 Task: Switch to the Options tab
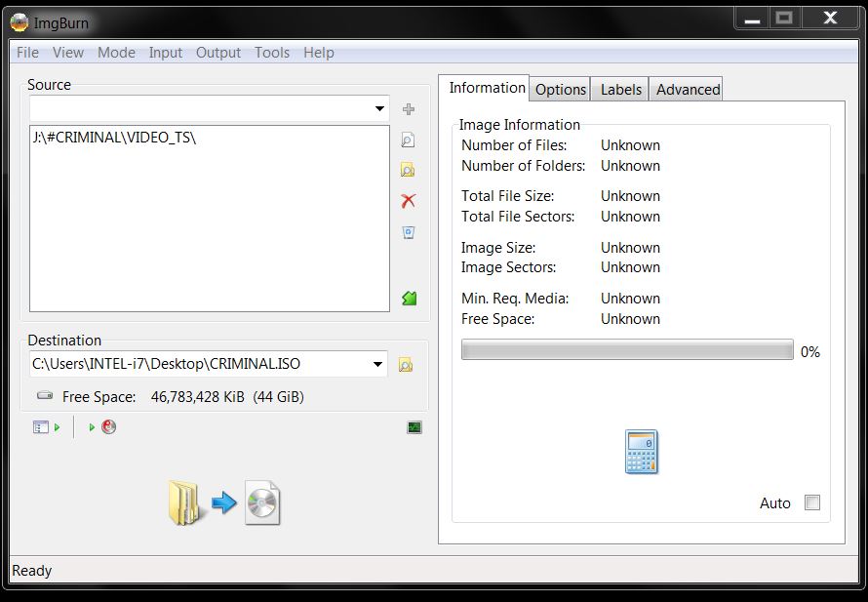(560, 89)
